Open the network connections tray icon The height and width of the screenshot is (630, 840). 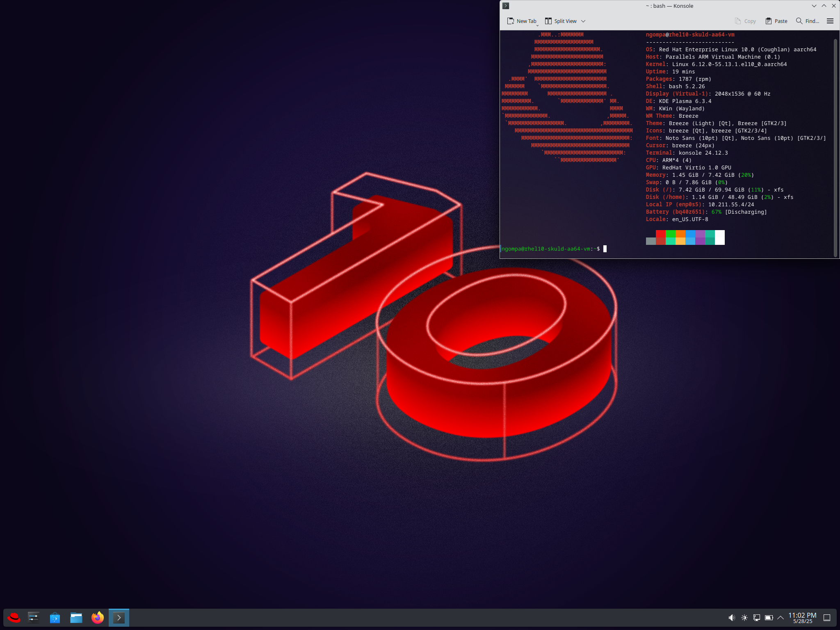point(757,618)
